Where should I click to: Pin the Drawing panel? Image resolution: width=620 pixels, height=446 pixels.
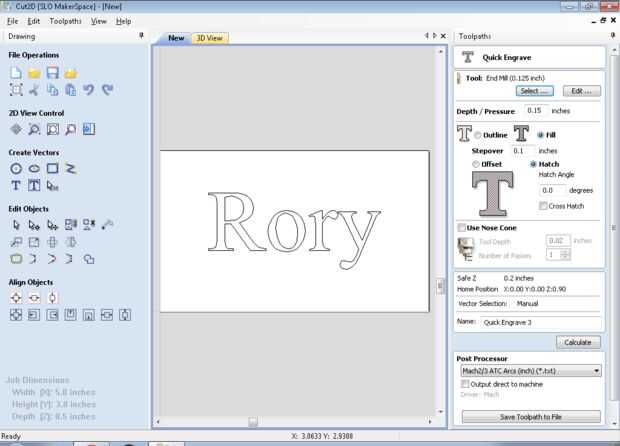[x=141, y=36]
